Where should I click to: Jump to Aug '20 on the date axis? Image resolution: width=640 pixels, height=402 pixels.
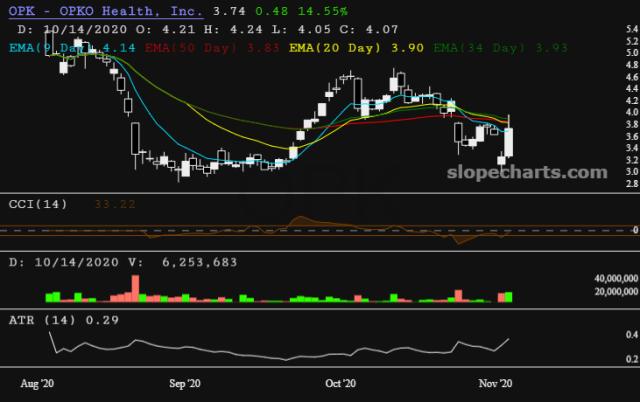pyautogui.click(x=39, y=383)
